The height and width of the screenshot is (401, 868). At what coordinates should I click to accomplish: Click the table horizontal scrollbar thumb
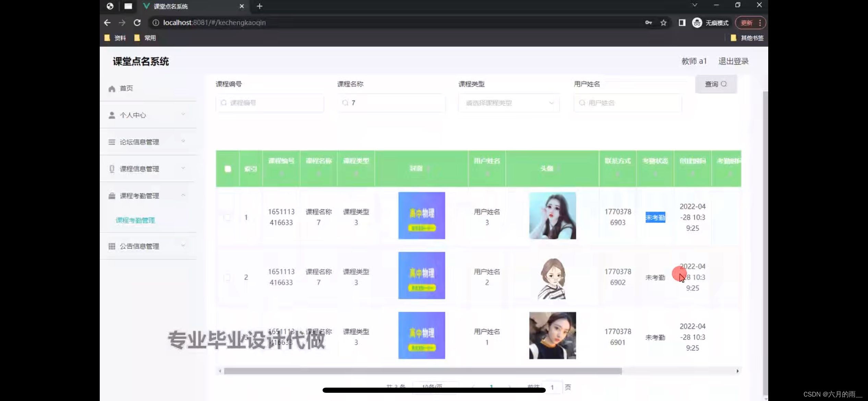(423, 371)
